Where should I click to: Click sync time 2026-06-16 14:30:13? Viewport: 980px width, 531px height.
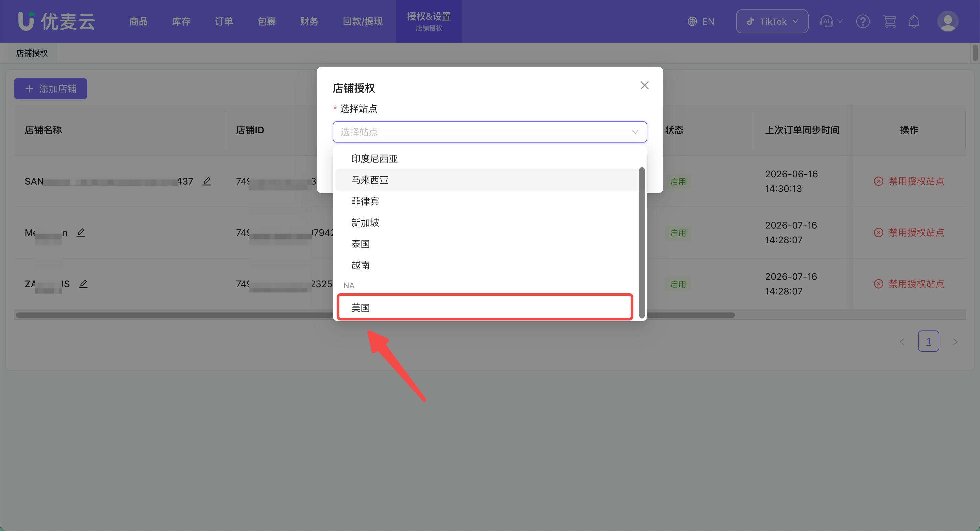pyautogui.click(x=791, y=181)
